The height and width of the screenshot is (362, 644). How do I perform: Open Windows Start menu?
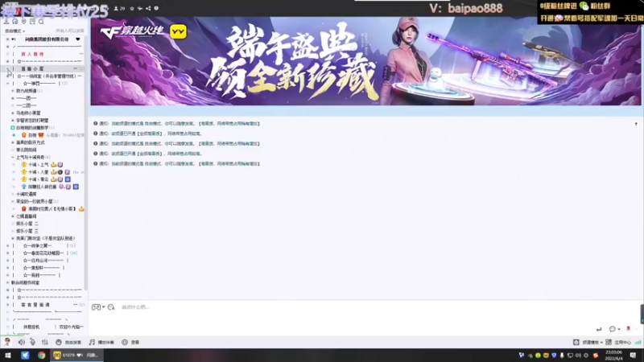pyautogui.click(x=8, y=355)
